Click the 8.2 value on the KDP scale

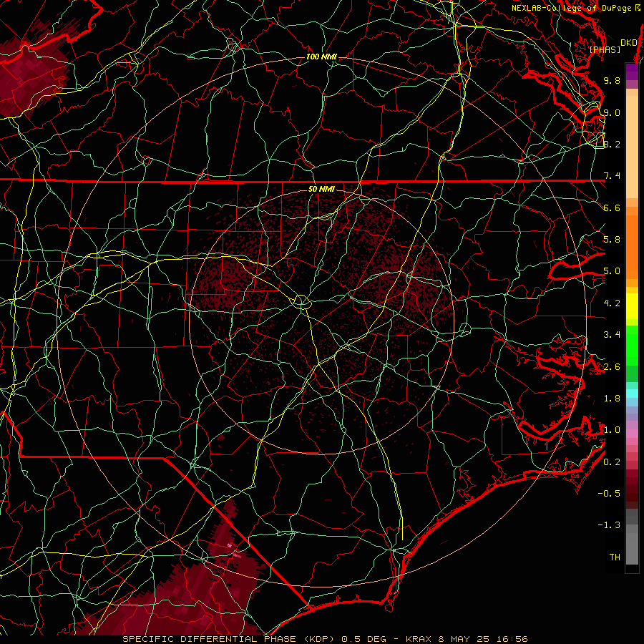612,144
